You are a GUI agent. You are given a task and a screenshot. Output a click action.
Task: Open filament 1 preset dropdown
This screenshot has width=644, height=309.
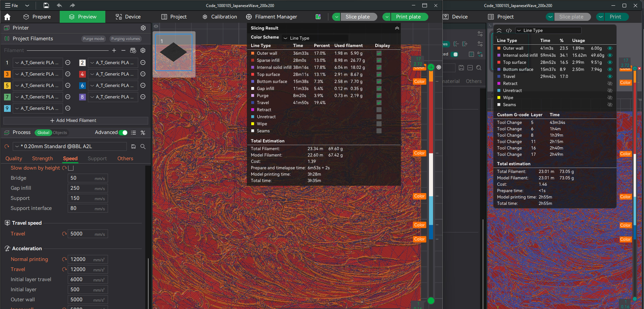38,62
